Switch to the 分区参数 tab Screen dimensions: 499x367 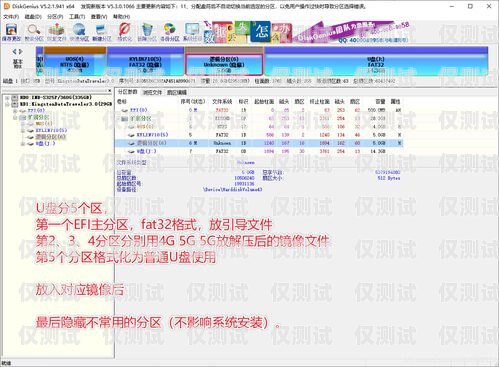click(x=128, y=92)
